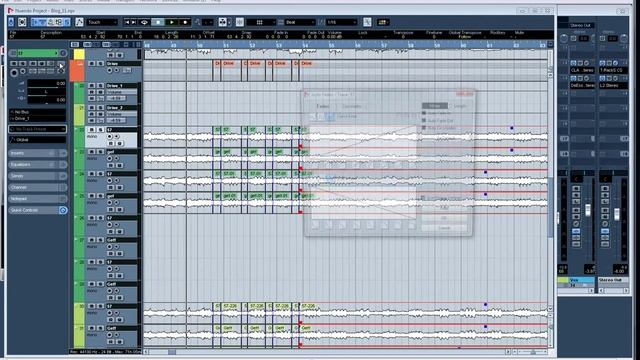Record-enable track 22 named 57

click(109, 136)
